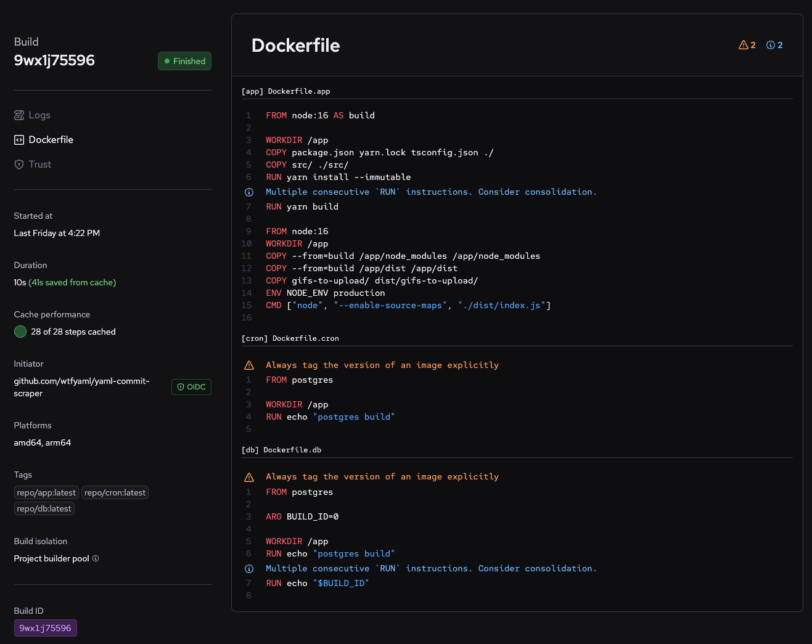Click the info icon beside consecutive RUN notice
Viewport: 812px width, 644px height.
tap(248, 192)
